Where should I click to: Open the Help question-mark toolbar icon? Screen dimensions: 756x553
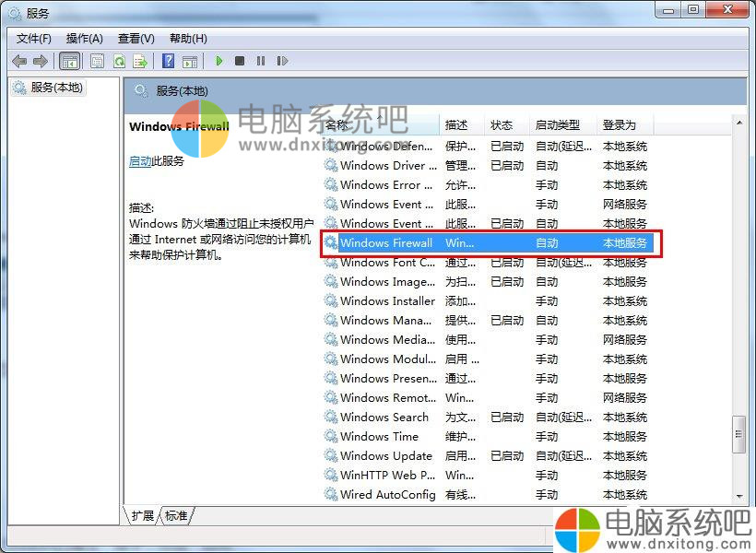pyautogui.click(x=169, y=61)
